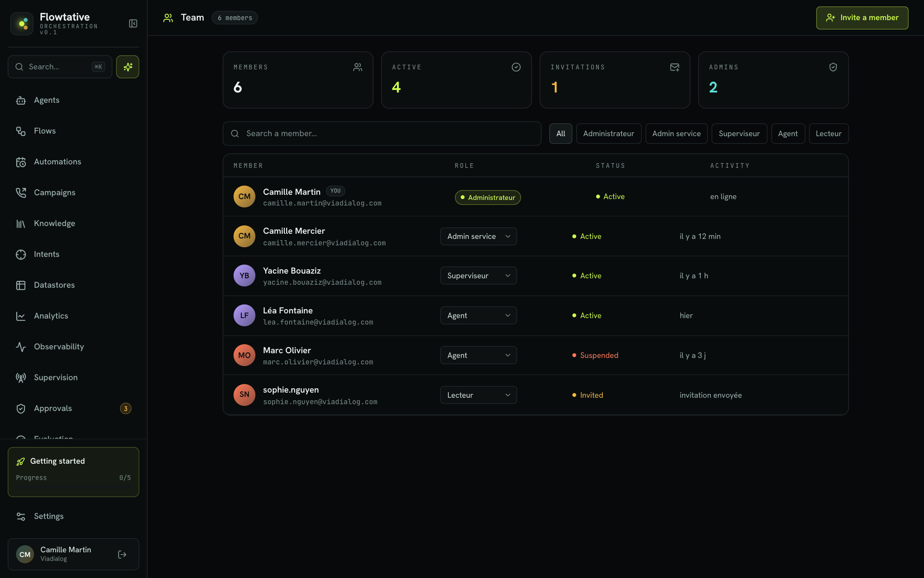Click the LF avatar for Léa Fontaine
924x578 pixels.
244,316
